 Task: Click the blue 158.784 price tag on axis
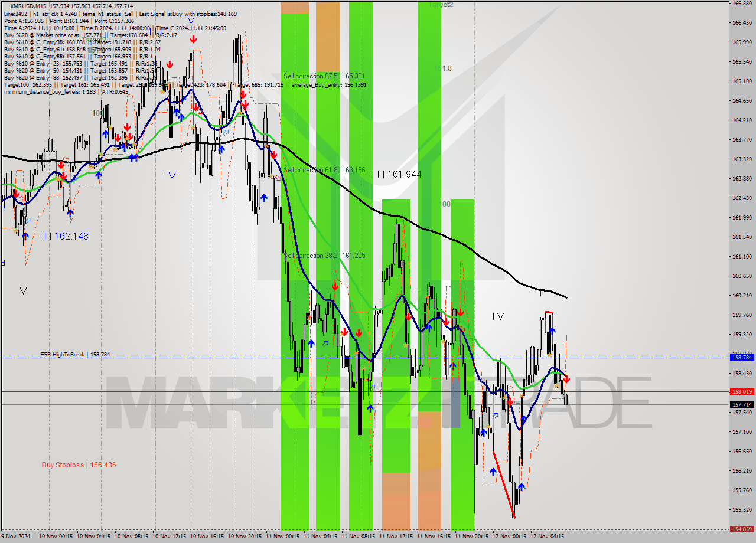742,358
